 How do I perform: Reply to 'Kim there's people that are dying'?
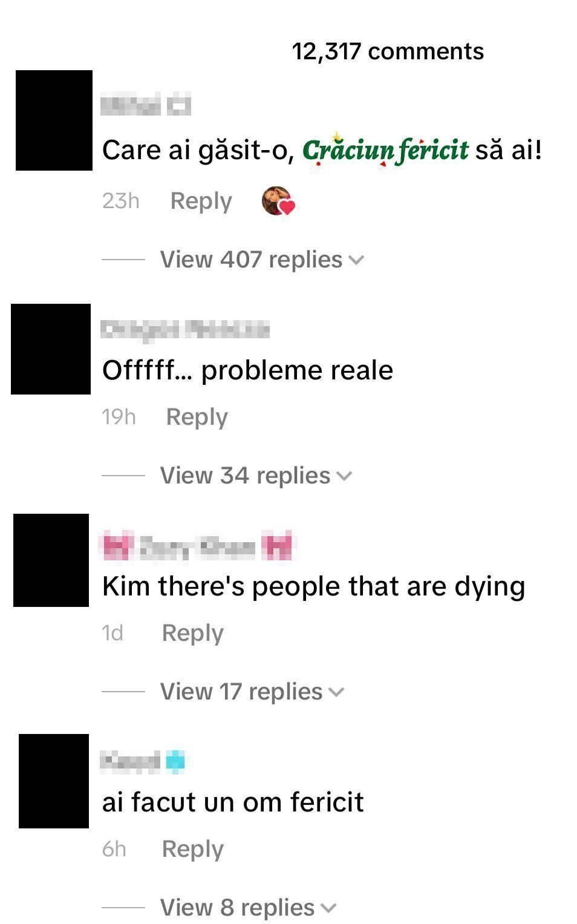click(x=193, y=633)
